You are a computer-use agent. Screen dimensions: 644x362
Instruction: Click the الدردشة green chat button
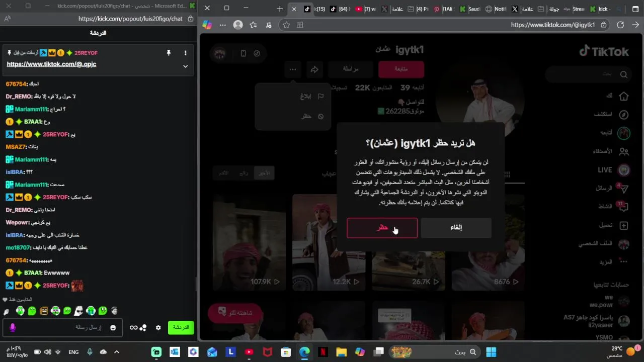(181, 327)
